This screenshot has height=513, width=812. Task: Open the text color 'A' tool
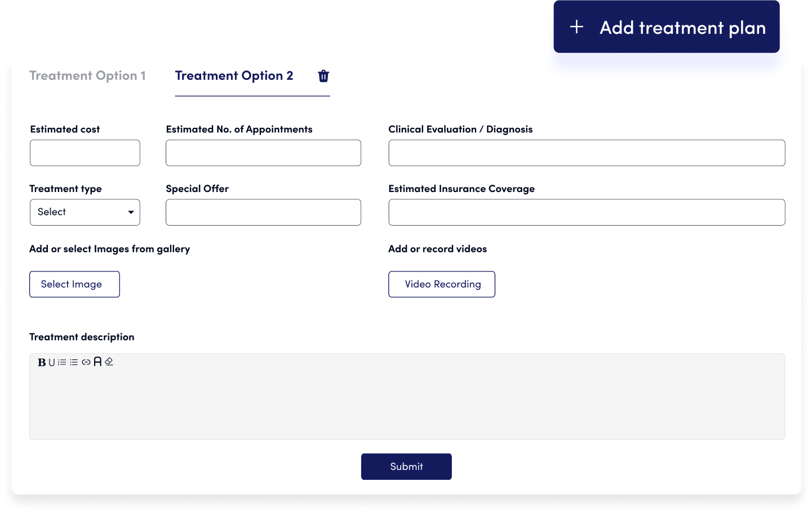pyautogui.click(x=97, y=362)
